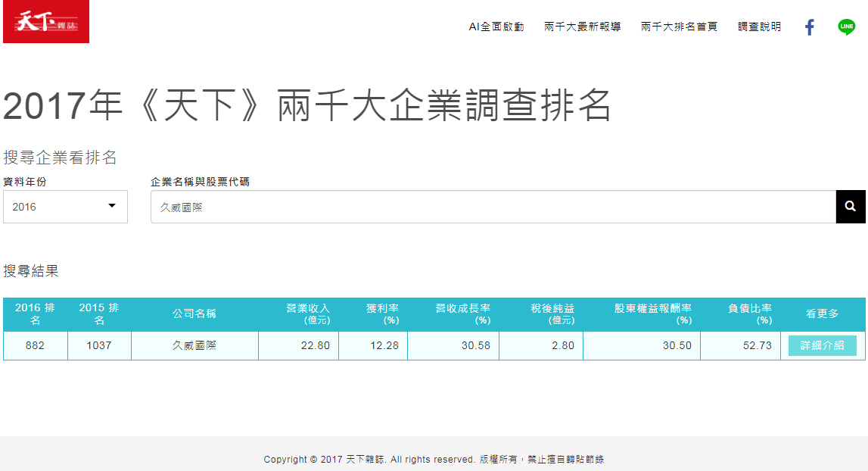
Task: Select the 2015 排名 column header
Action: (99, 314)
